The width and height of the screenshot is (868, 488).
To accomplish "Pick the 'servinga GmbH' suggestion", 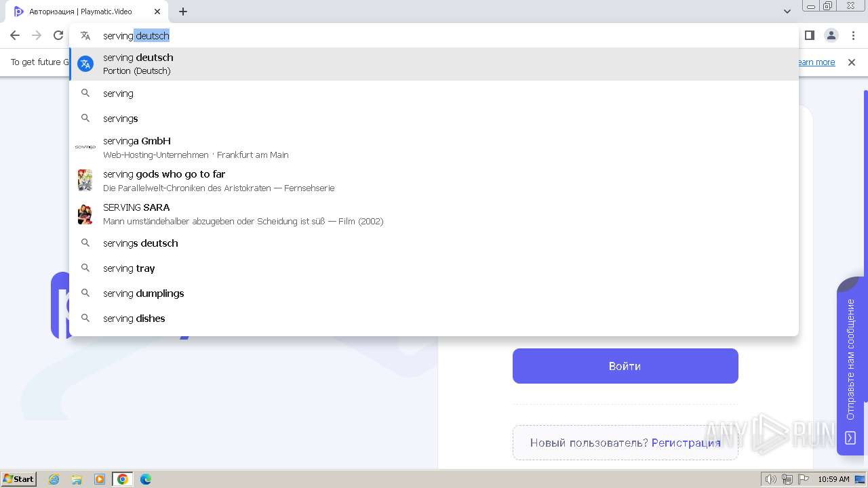I will [x=434, y=147].
